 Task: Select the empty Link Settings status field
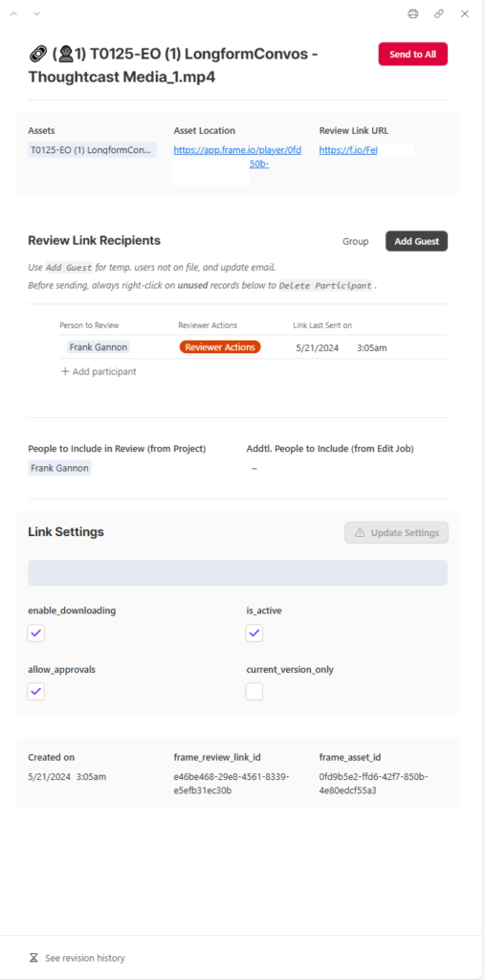coord(237,572)
